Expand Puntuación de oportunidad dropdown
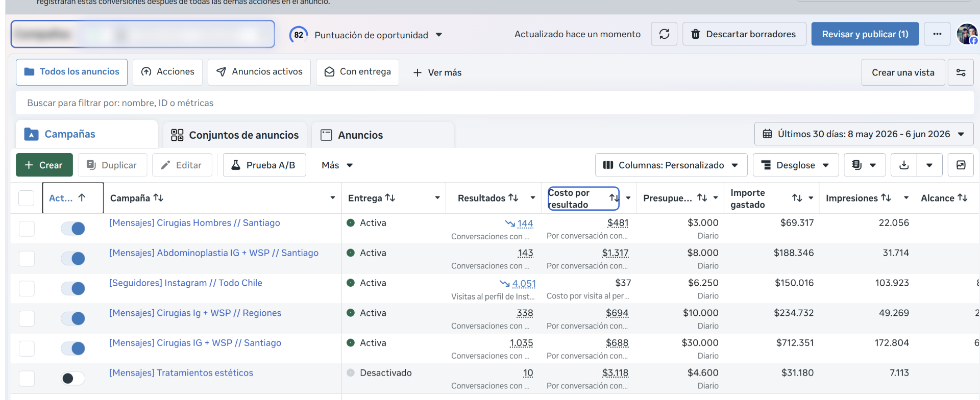980x400 pixels. point(439,35)
